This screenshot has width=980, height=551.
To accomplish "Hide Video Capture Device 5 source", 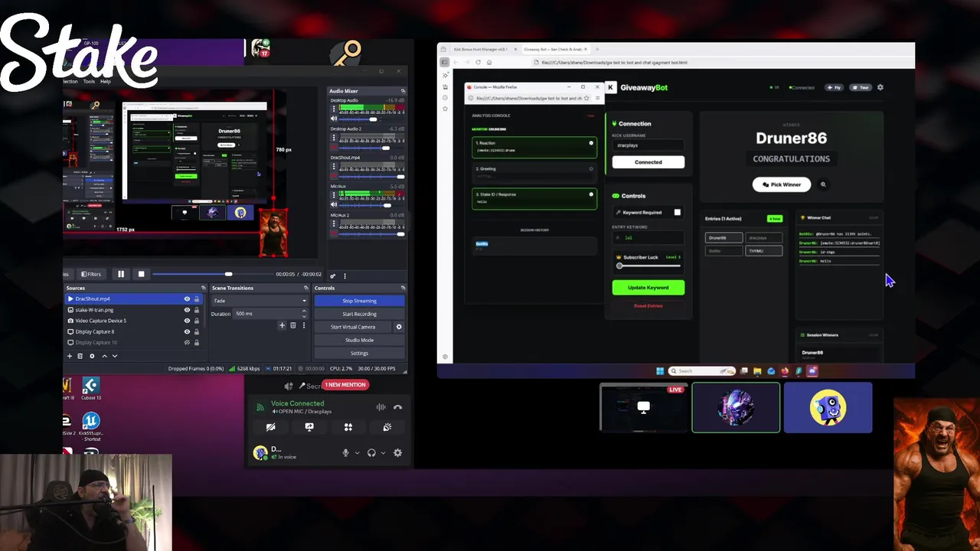I will [x=187, y=321].
